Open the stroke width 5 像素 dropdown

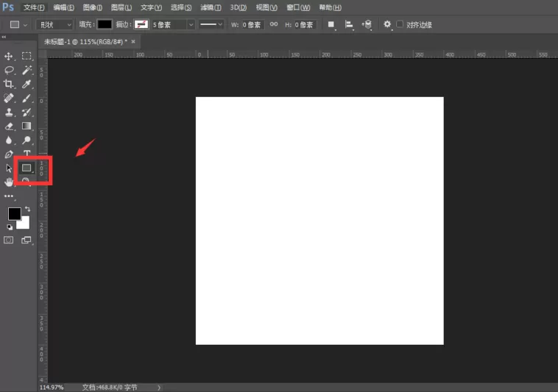tap(191, 24)
